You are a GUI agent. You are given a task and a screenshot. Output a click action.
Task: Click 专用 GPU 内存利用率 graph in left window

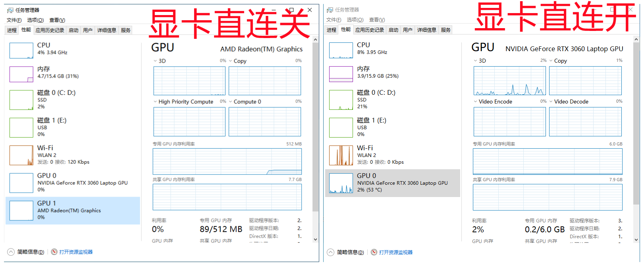point(227,161)
